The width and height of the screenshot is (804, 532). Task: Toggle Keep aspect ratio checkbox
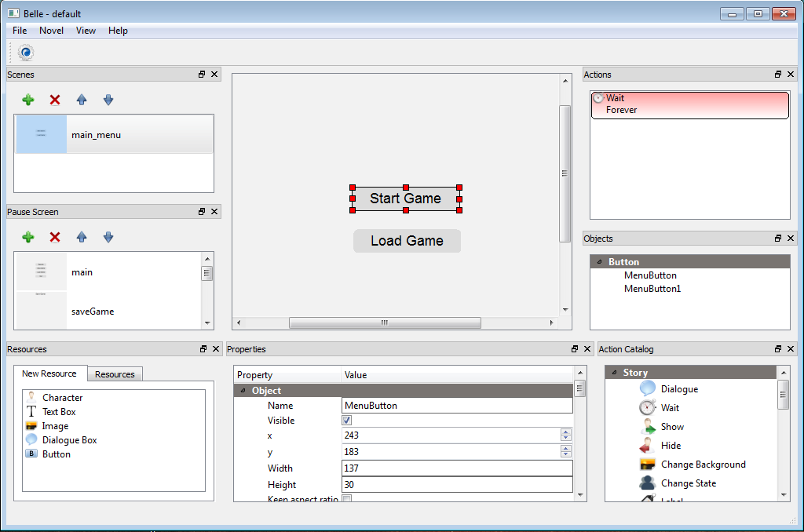[347, 499]
